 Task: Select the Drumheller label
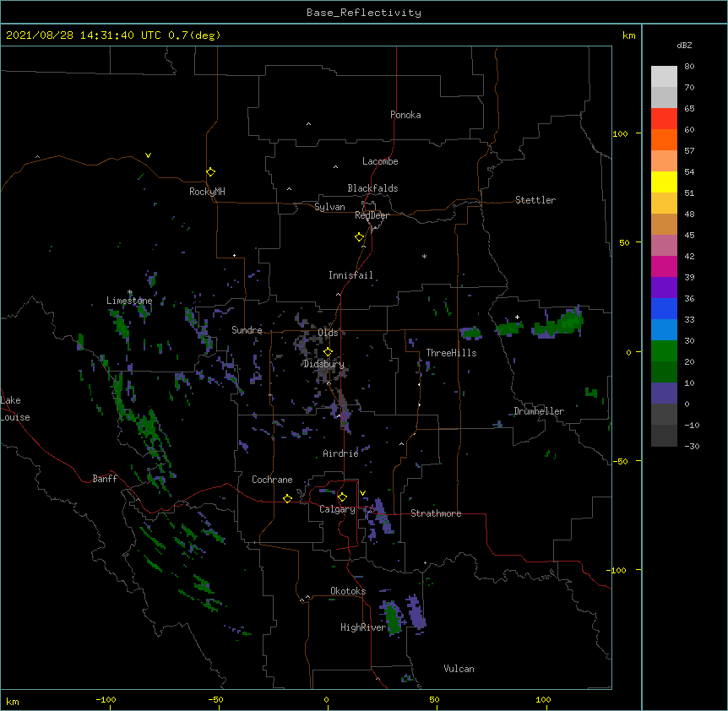(539, 411)
